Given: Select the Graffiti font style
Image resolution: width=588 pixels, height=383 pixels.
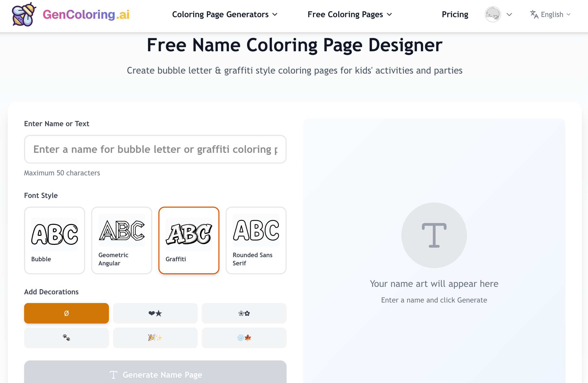Looking at the screenshot, I should [x=189, y=240].
